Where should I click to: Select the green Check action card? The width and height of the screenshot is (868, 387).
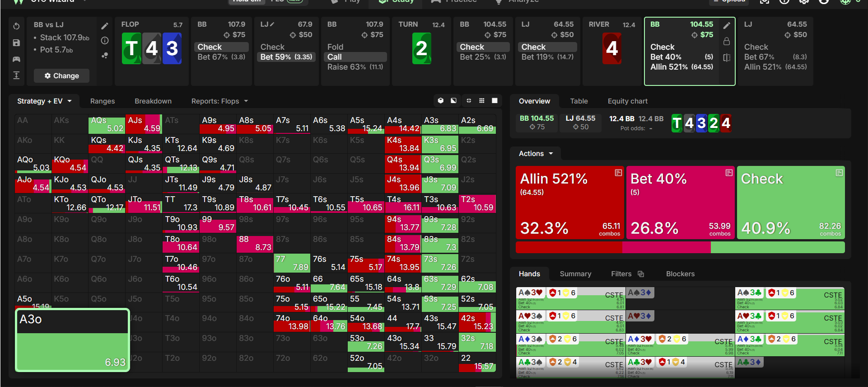coord(791,203)
